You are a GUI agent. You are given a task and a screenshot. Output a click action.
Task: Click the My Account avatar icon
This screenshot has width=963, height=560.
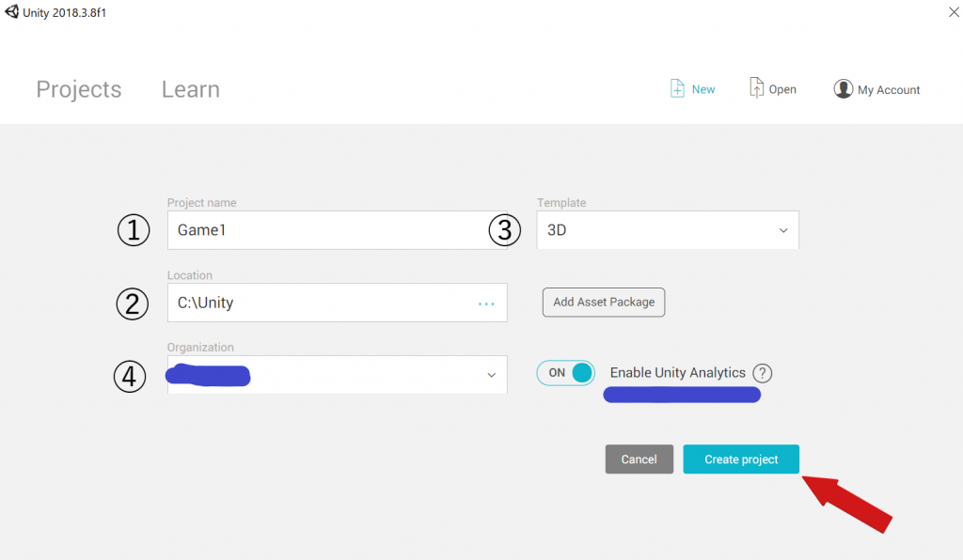point(844,89)
